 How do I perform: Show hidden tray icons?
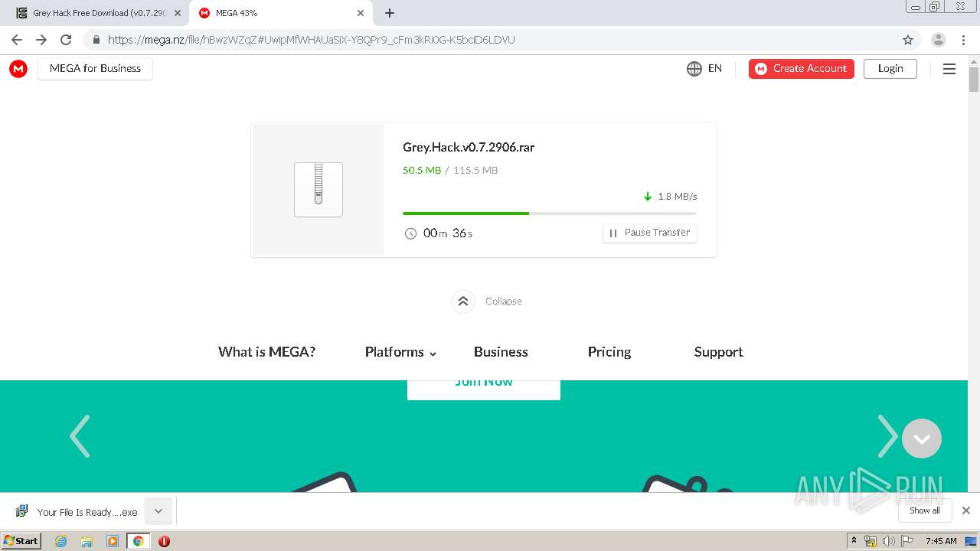(854, 541)
